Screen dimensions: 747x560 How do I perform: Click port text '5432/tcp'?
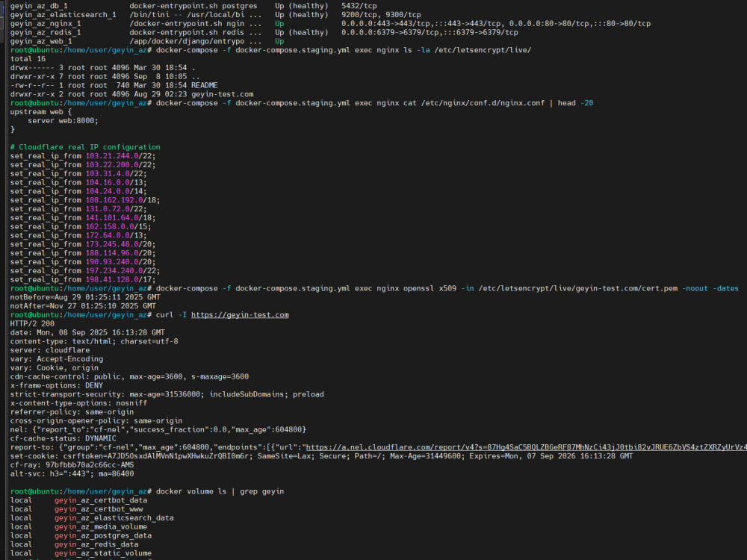[x=359, y=6]
